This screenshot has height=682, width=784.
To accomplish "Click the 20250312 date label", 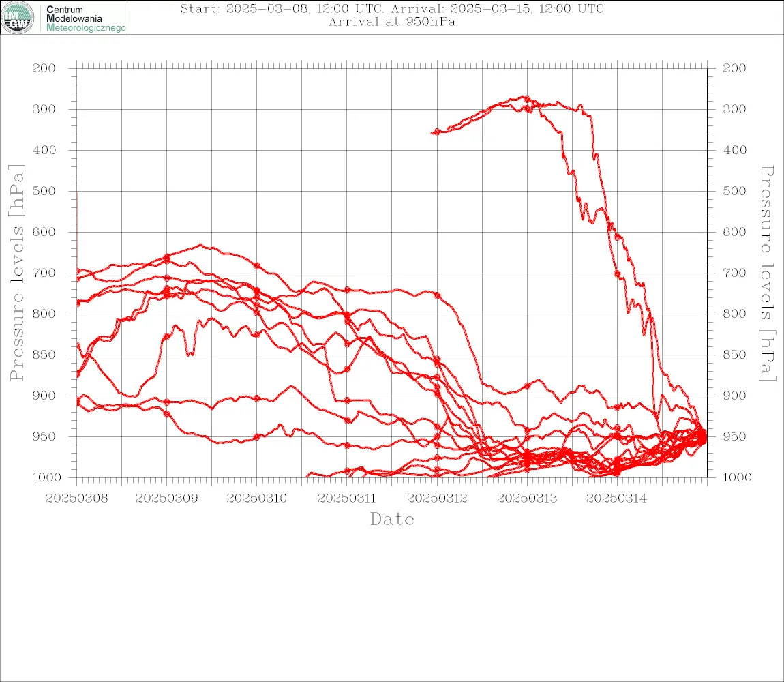I will tap(437, 499).
